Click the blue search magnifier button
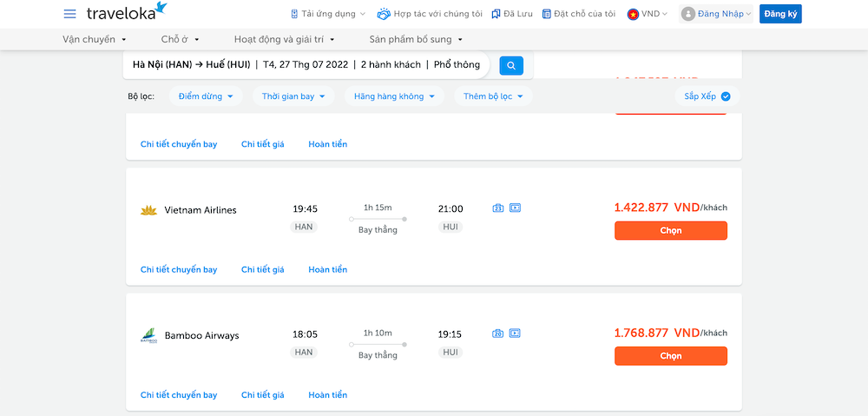 click(511, 65)
